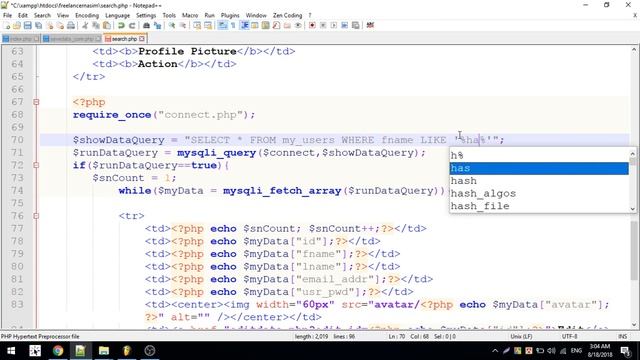Run macro multiple times icon

(x=345, y=26)
